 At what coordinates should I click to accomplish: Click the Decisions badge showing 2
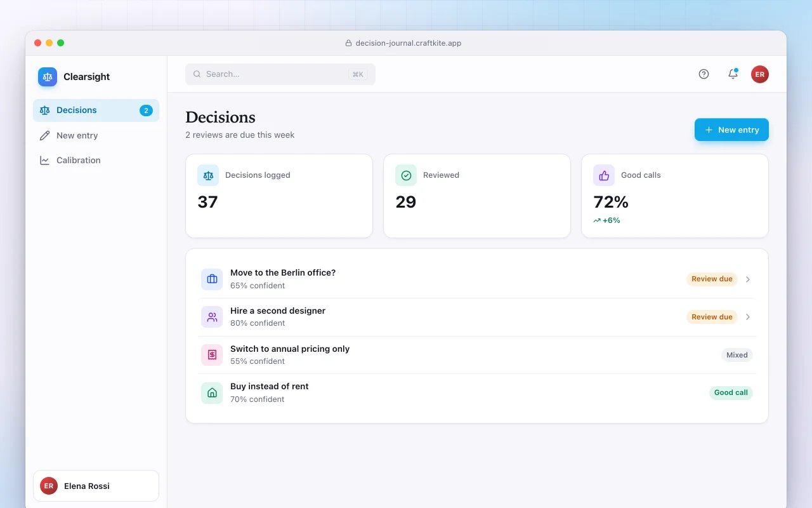click(146, 110)
